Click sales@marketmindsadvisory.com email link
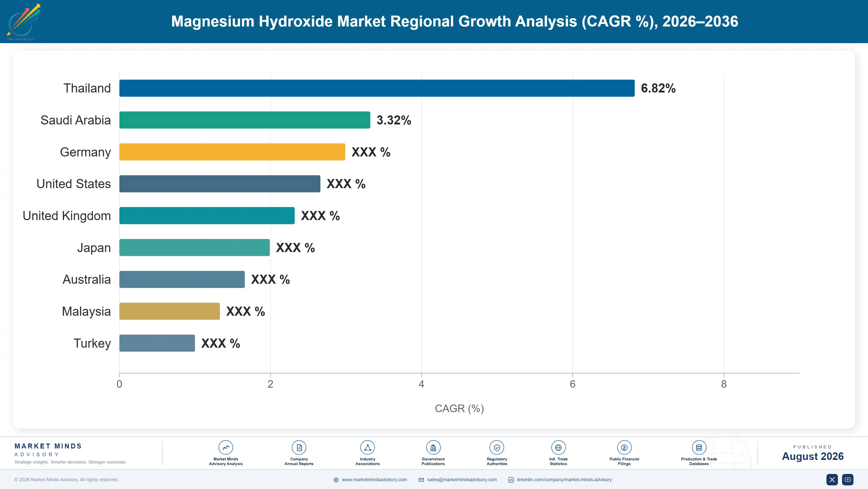This screenshot has height=489, width=868. (x=462, y=480)
